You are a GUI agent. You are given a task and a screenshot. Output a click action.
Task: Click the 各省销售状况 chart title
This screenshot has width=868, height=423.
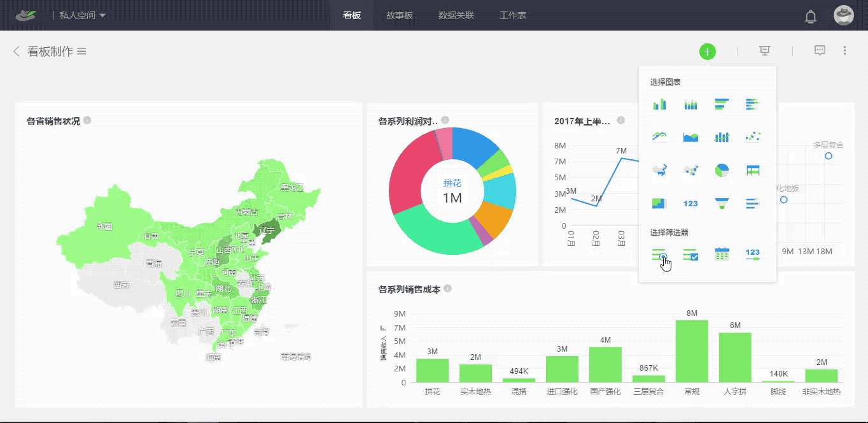[x=53, y=121]
